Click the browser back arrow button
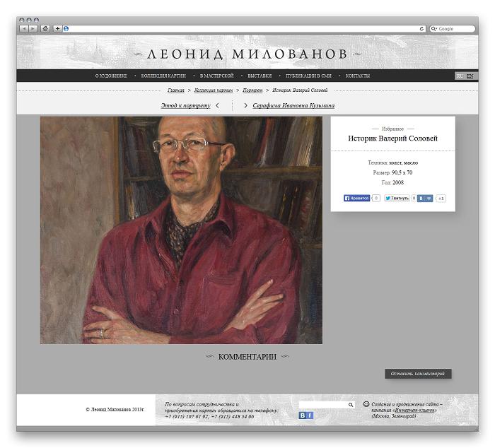 [24, 29]
